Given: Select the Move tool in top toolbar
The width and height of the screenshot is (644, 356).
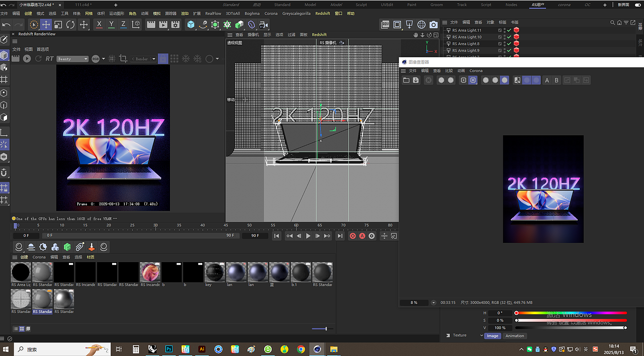Looking at the screenshot, I should [46, 24].
